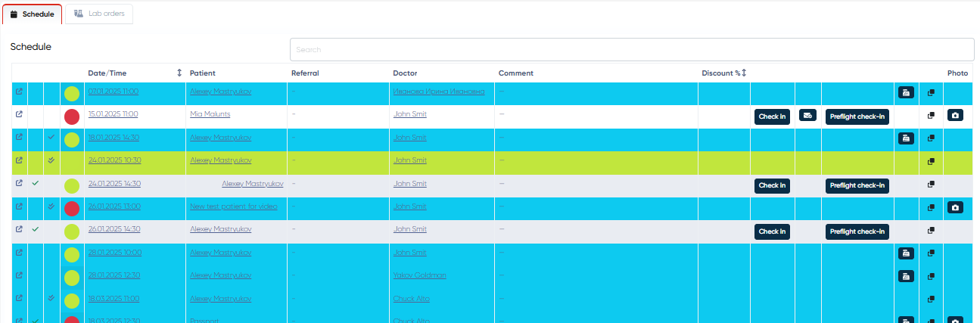Viewport: 980px width, 323px height.
Task: Click into the Schedule search field
Action: pos(631,50)
